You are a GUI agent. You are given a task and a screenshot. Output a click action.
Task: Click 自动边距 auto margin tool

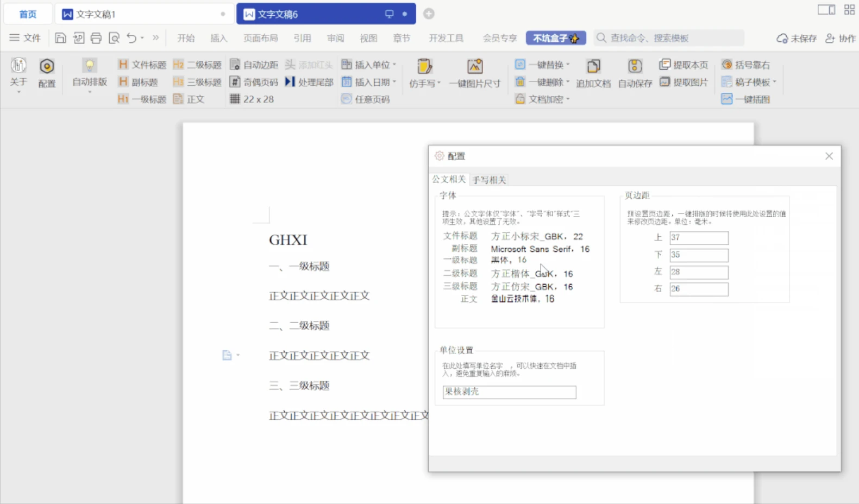[x=254, y=65]
